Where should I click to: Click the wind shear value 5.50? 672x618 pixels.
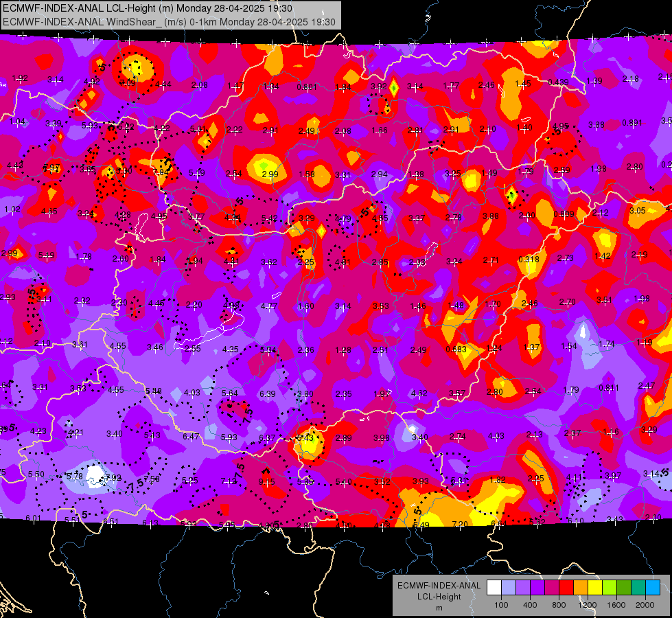pyautogui.click(x=36, y=474)
